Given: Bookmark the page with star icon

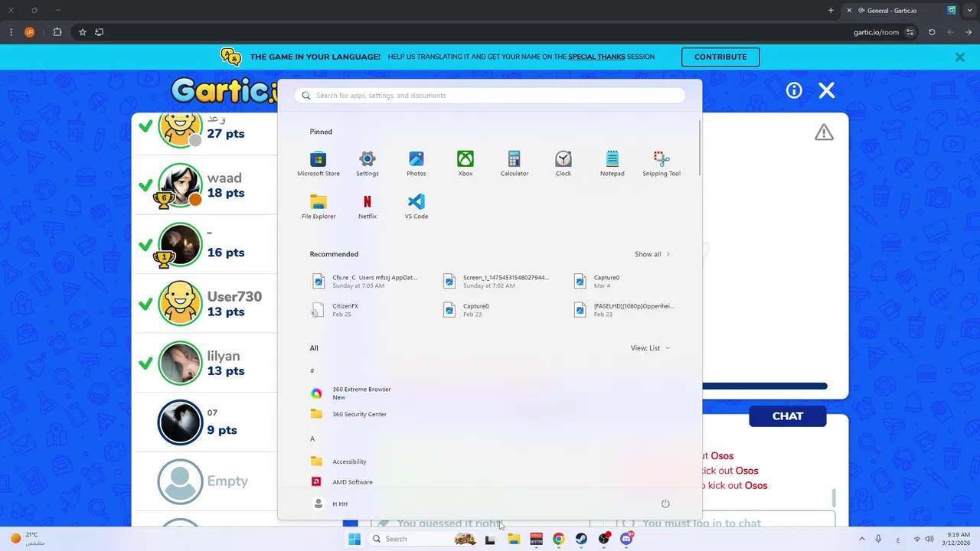Looking at the screenshot, I should pos(82,32).
